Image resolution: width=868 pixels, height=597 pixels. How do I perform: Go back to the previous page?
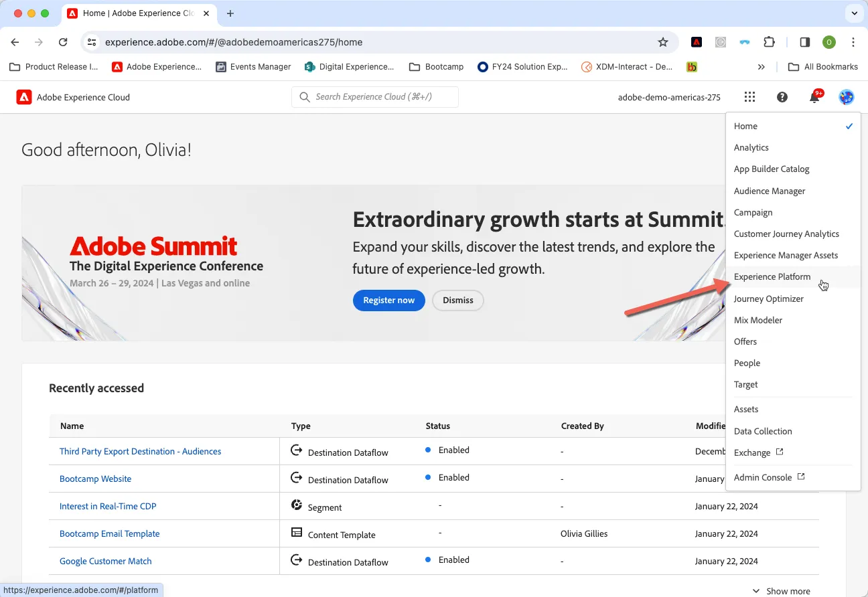pyautogui.click(x=15, y=42)
